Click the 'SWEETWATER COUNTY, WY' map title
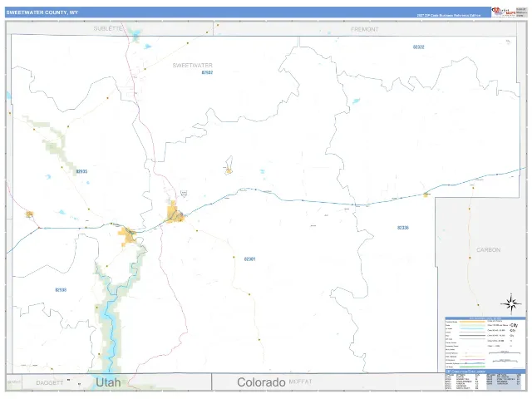 pos(42,12)
